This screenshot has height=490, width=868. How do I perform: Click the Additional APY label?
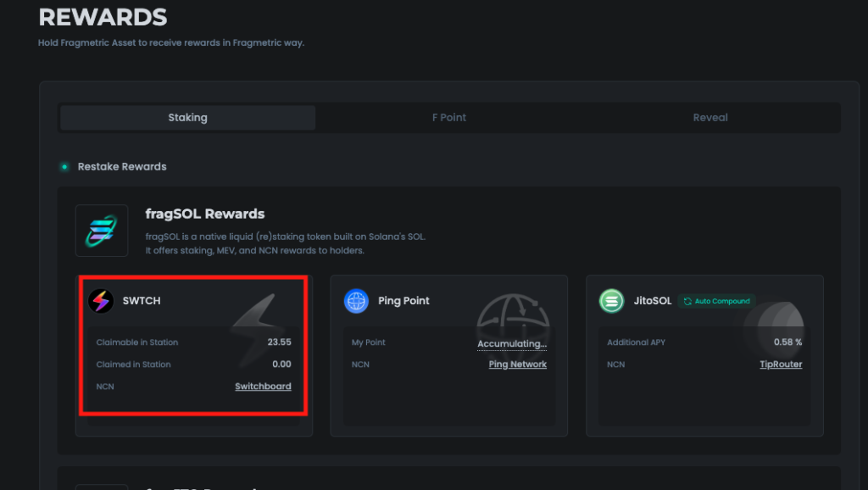click(x=636, y=342)
